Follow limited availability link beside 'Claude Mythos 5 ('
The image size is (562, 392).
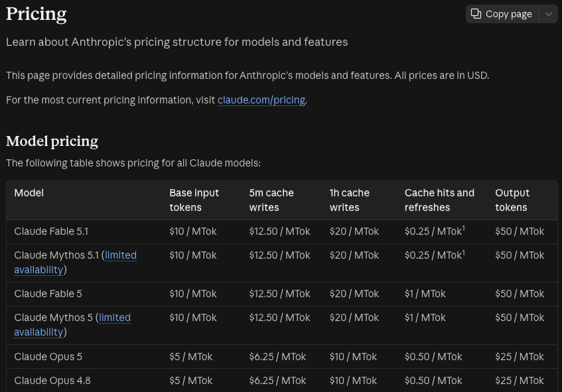tap(72, 324)
